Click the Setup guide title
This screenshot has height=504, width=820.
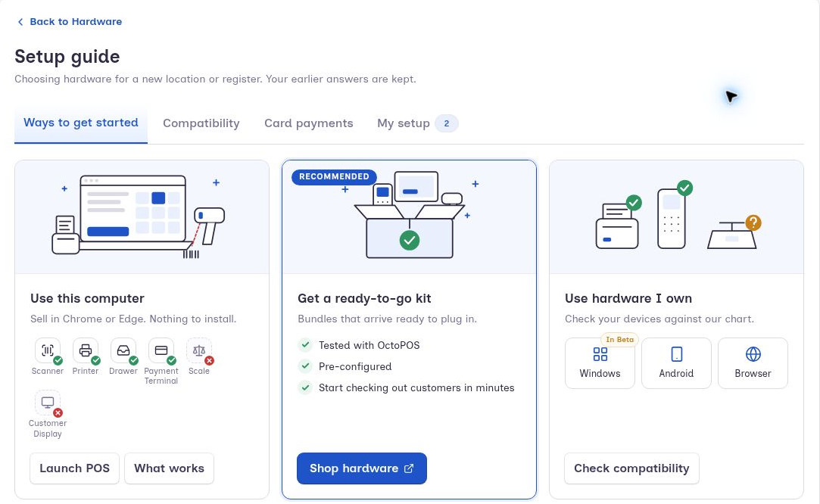point(67,57)
